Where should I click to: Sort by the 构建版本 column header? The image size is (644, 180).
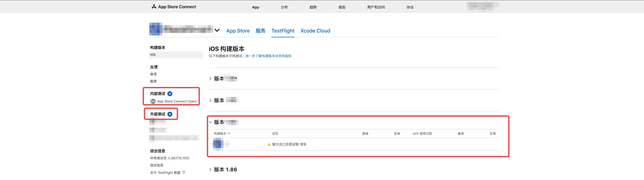pos(222,133)
